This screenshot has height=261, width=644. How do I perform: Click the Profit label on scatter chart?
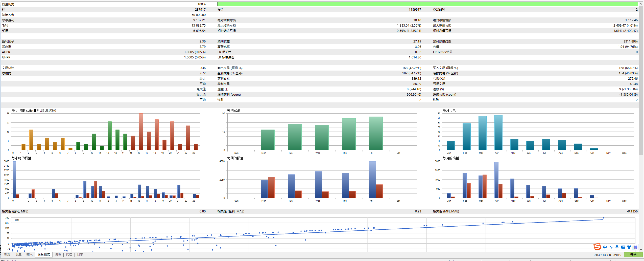[16, 220]
